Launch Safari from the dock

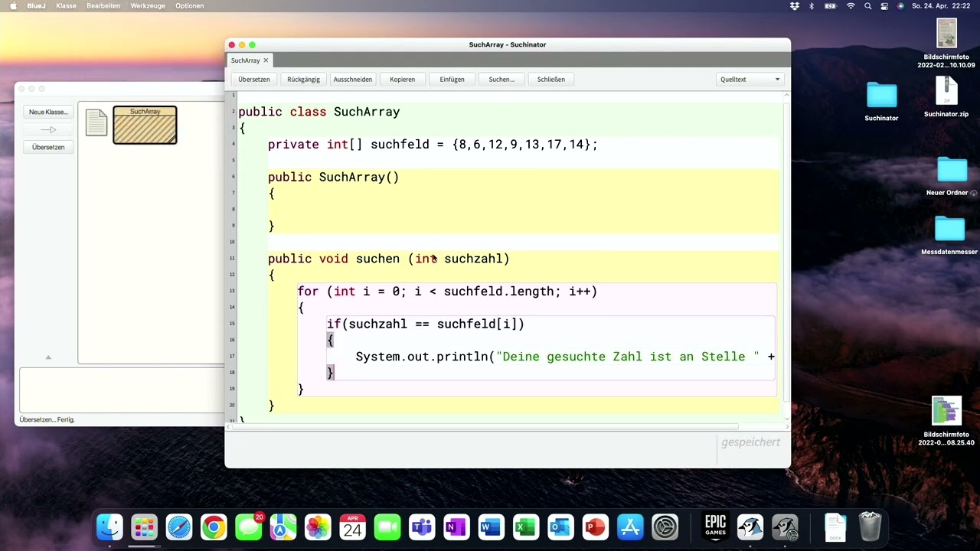tap(179, 527)
